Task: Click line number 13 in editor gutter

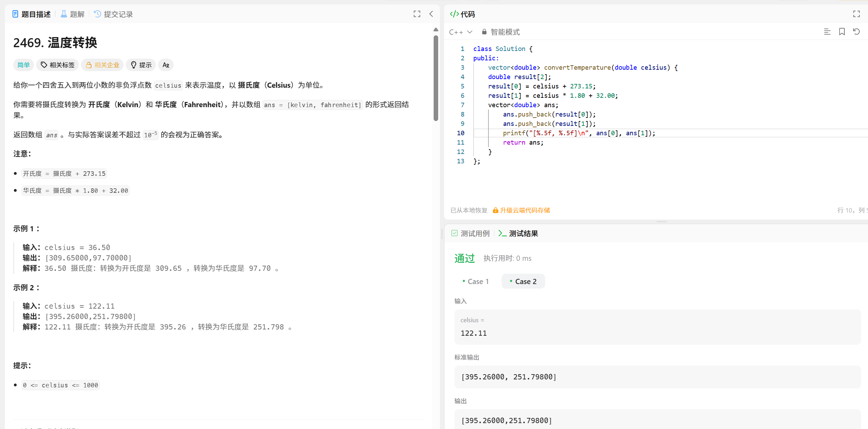Action: click(460, 161)
